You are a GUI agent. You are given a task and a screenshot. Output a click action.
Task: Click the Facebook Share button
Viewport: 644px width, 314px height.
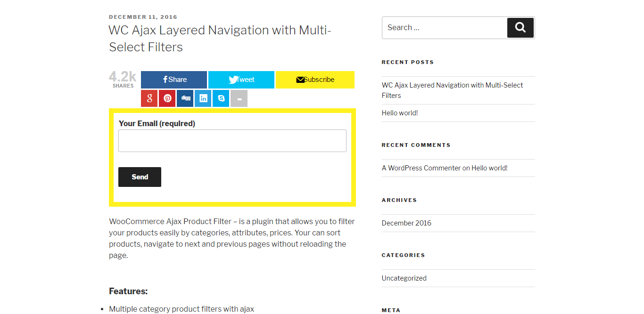(x=174, y=80)
